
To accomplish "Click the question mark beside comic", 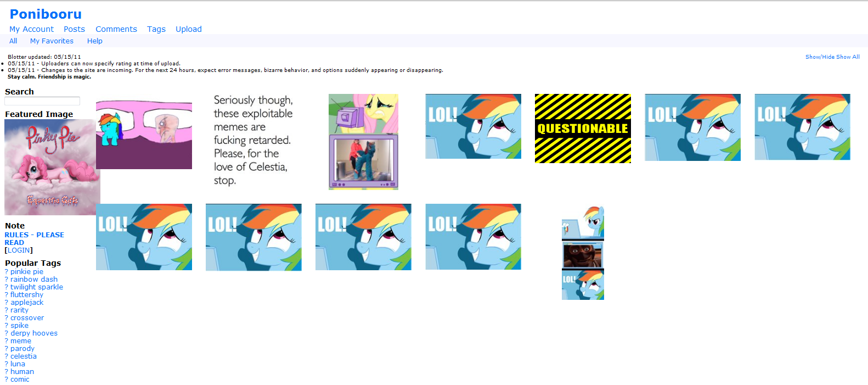I will 7,379.
